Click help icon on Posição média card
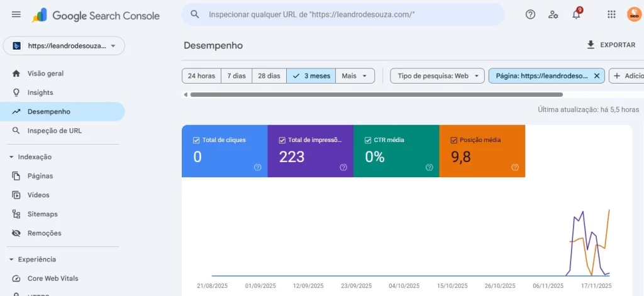The image size is (644, 296). (x=515, y=167)
